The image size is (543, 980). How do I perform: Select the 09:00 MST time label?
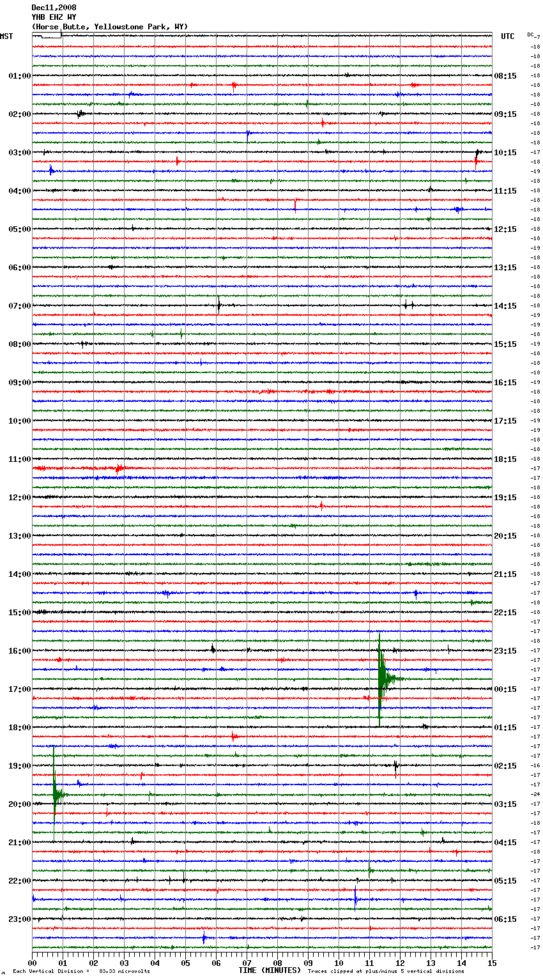point(20,383)
